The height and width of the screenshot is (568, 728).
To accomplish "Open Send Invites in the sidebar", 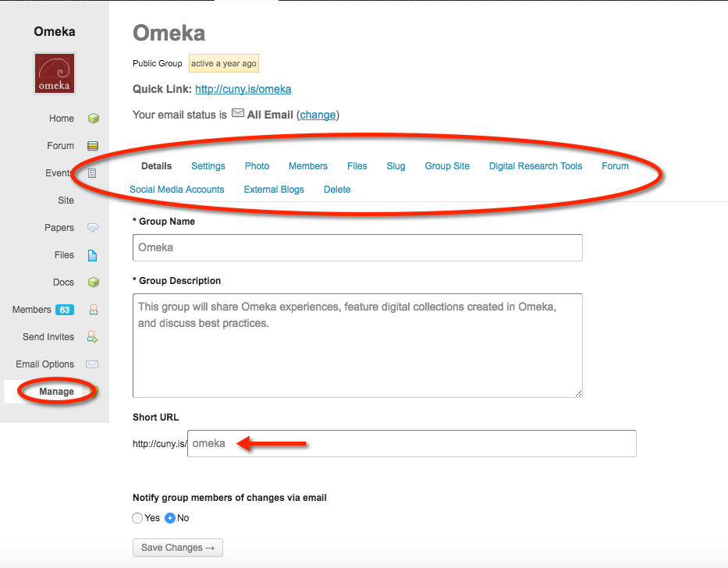I will [x=48, y=337].
